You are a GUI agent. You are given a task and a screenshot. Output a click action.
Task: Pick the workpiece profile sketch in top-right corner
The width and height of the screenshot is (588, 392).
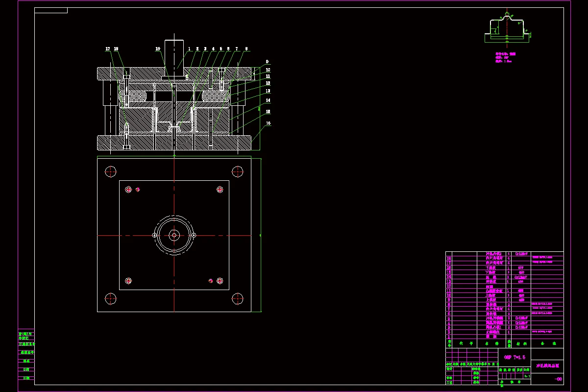coord(507,28)
